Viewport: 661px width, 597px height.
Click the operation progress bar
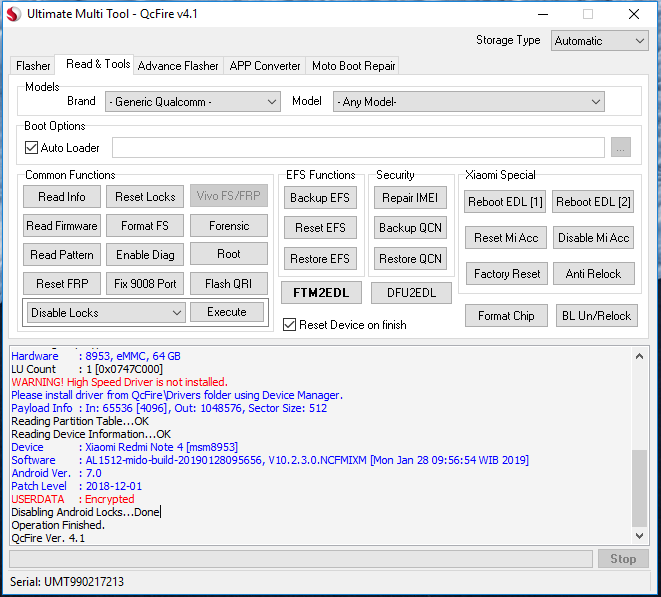coord(301,559)
